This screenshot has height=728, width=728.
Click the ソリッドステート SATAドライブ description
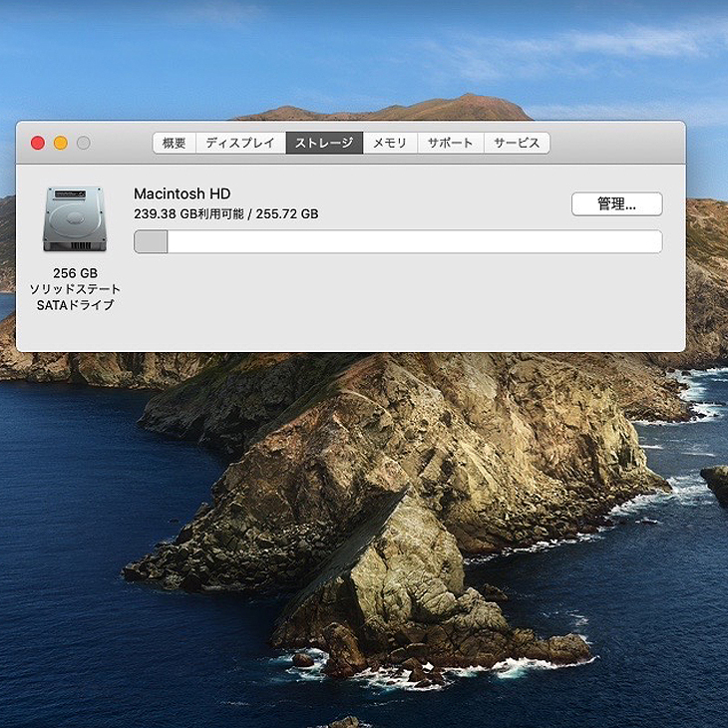[75, 297]
